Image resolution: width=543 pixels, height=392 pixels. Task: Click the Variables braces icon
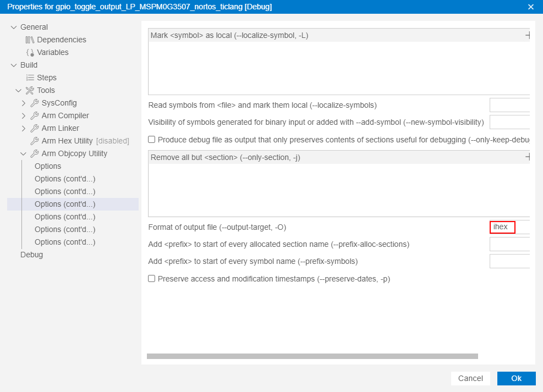pos(30,53)
